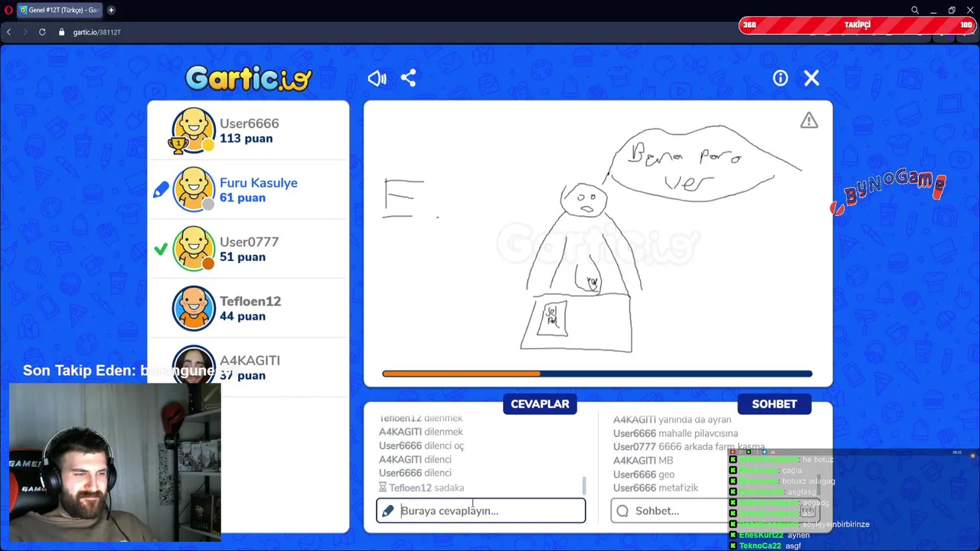Click 'A4KAGITI MB' chat message
The height and width of the screenshot is (551, 980).
[643, 461]
